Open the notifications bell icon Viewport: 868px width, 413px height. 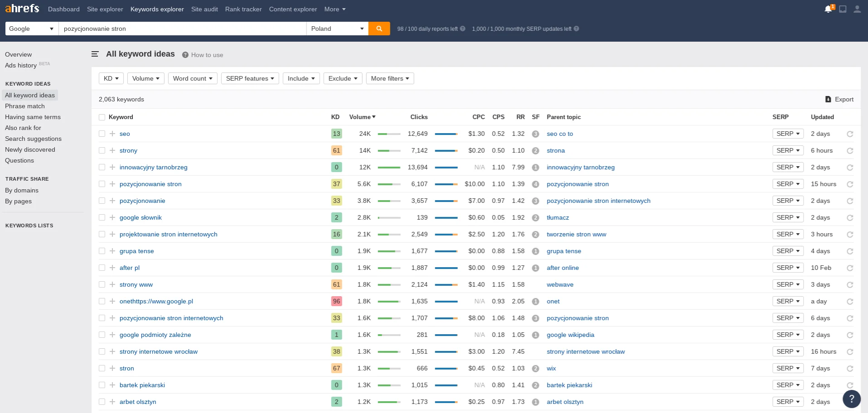pyautogui.click(x=828, y=9)
